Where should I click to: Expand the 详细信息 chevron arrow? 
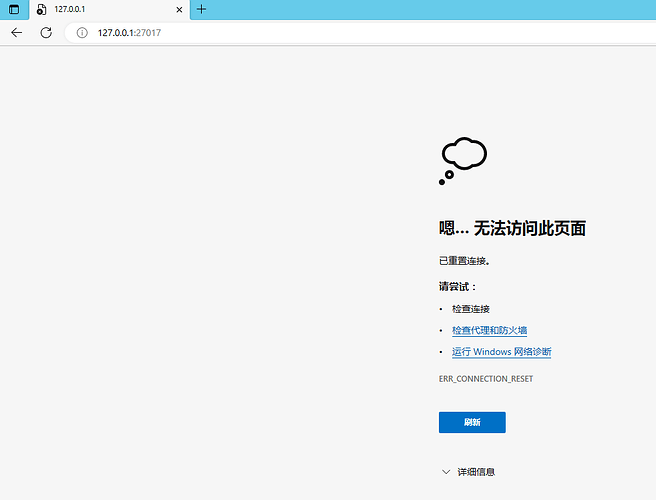(445, 471)
